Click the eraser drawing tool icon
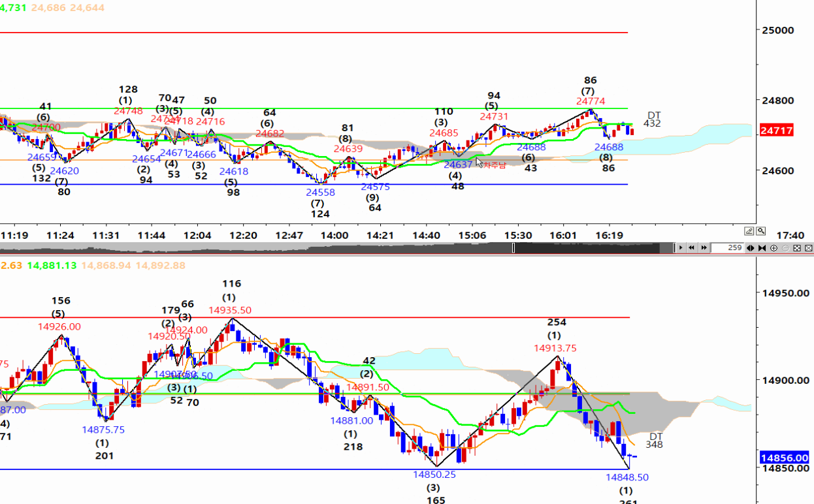The image size is (814, 504). 749,231
